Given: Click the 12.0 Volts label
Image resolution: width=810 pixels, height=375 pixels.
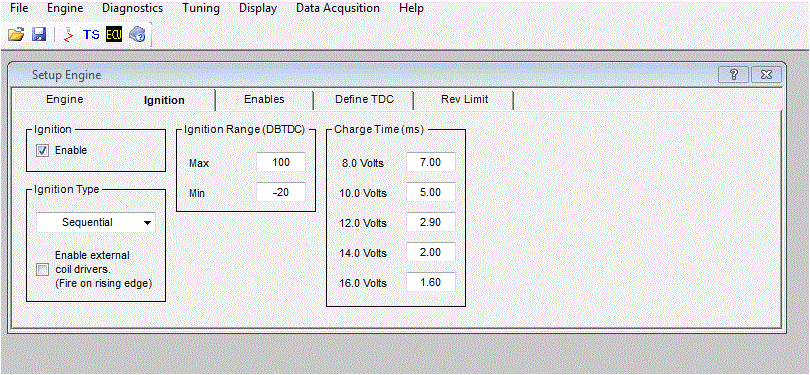Looking at the screenshot, I should point(364,224).
